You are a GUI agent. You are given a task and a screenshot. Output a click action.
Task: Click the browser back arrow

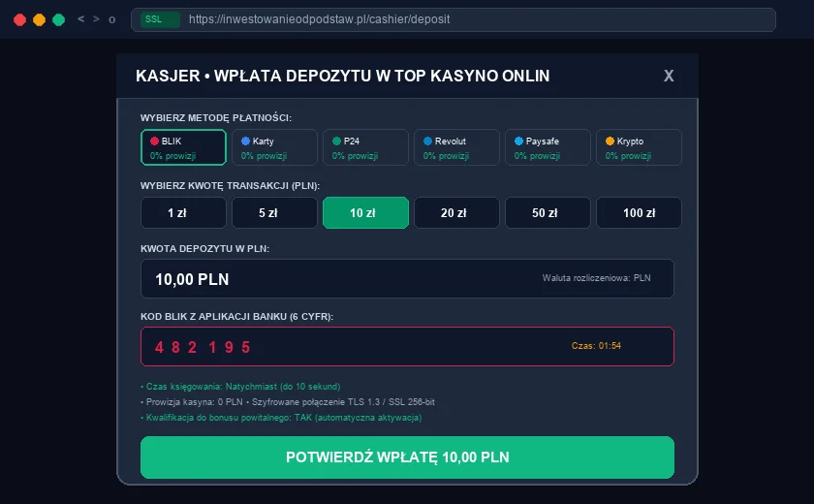pos(81,19)
